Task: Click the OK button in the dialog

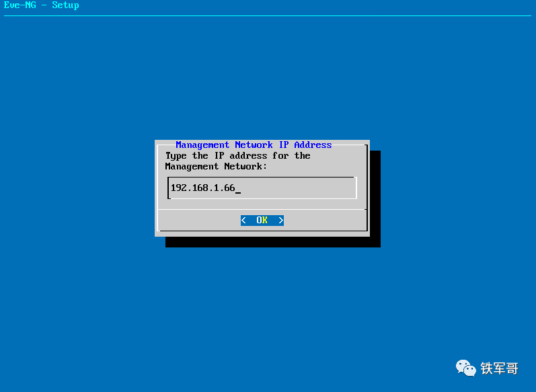Action: [262, 220]
